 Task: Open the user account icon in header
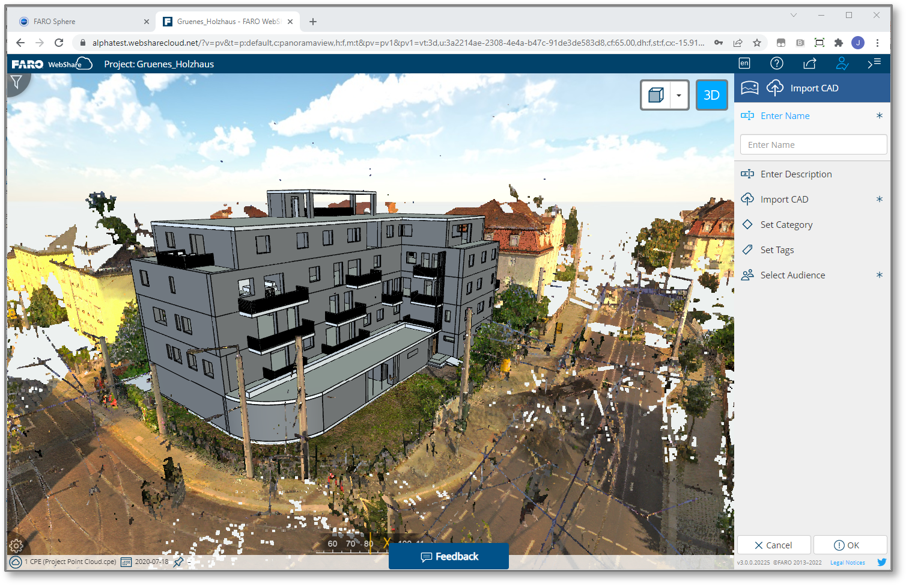pos(842,64)
